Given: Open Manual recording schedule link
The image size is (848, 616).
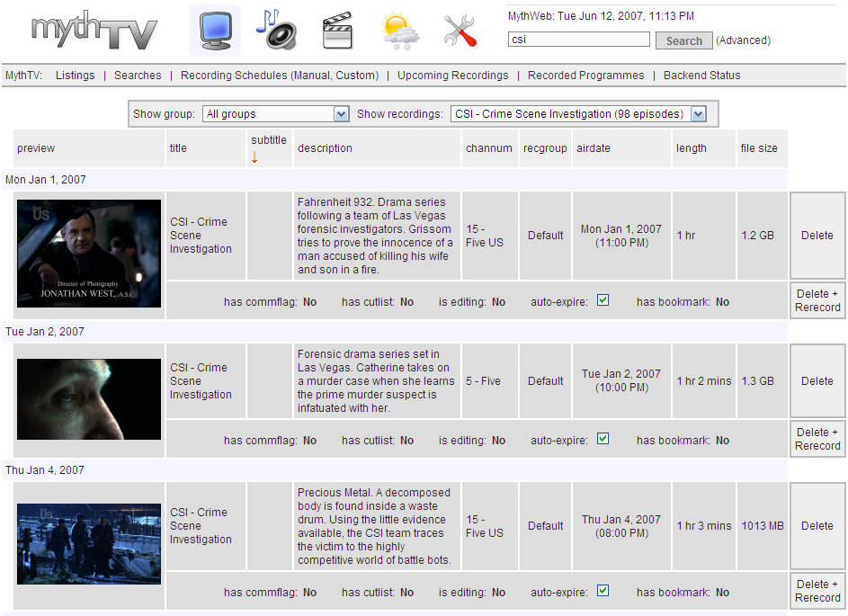Looking at the screenshot, I should (311, 76).
